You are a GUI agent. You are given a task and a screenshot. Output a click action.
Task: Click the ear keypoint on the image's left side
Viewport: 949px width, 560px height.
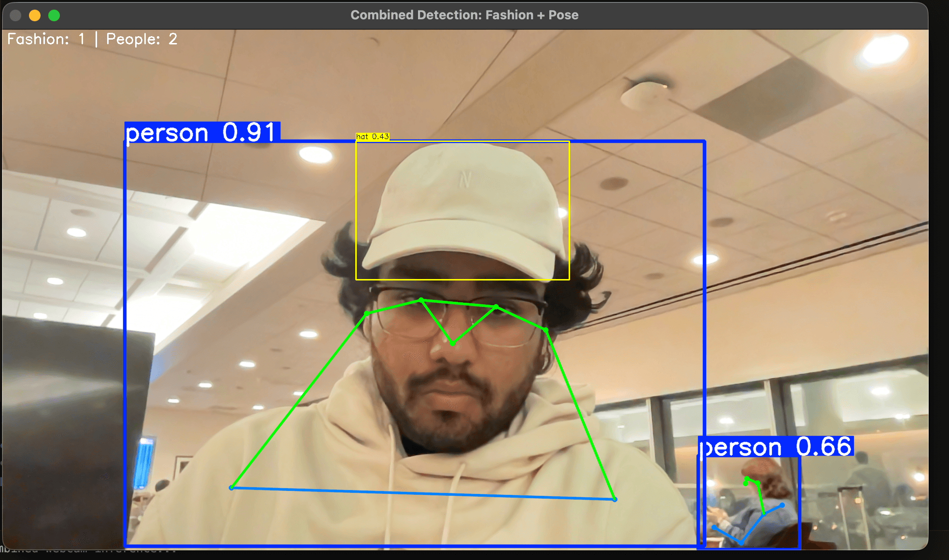click(x=366, y=314)
